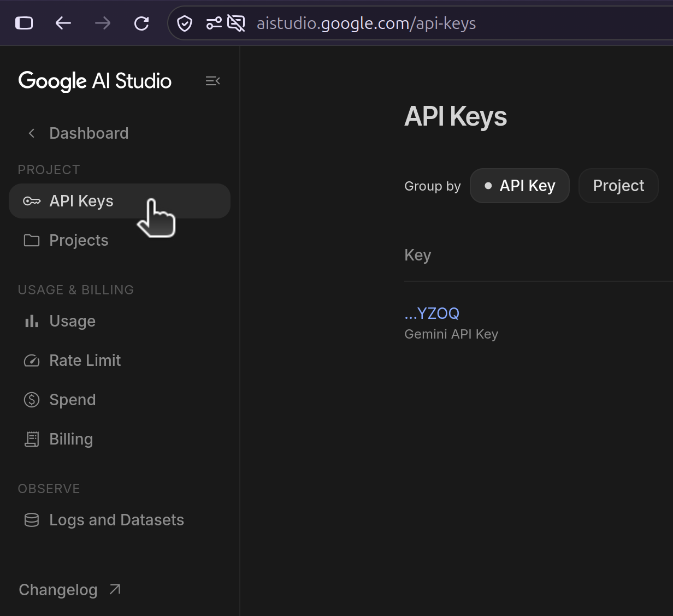
Task: Click the key icon beside API Keys
Action: click(32, 201)
